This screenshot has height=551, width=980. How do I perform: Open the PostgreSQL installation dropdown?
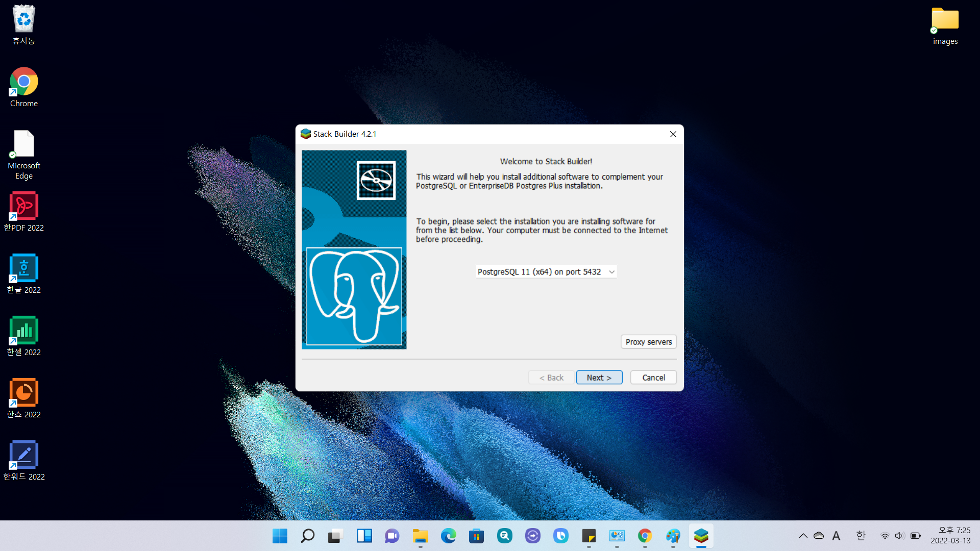546,272
